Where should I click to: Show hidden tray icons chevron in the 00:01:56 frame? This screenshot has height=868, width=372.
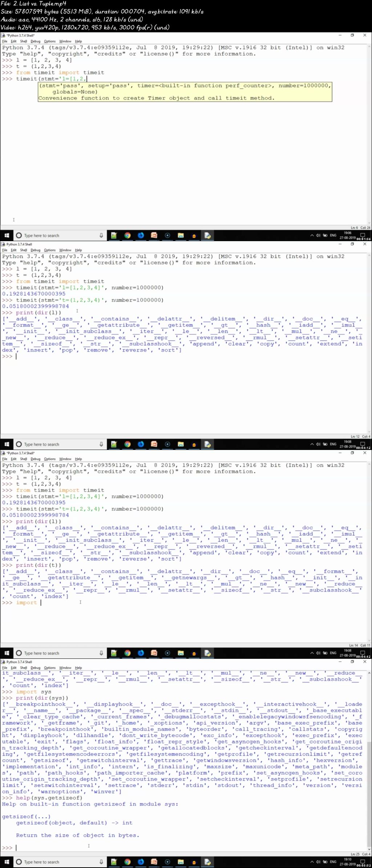pos(312,235)
